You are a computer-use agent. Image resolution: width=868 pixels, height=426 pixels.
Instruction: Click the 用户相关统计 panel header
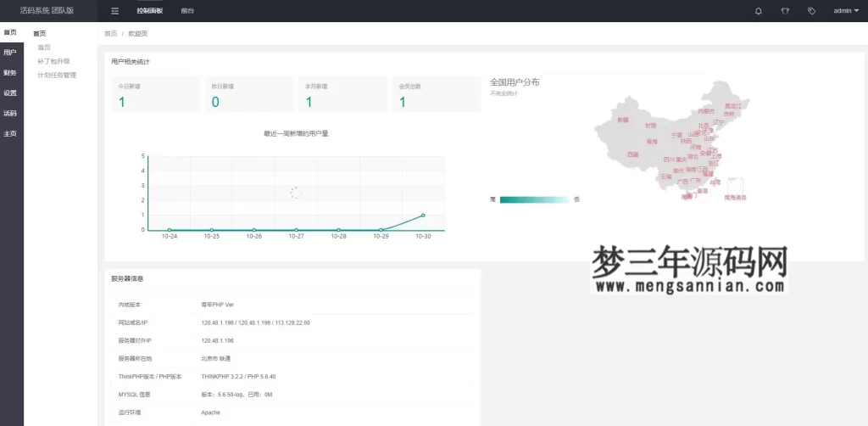[130, 61]
